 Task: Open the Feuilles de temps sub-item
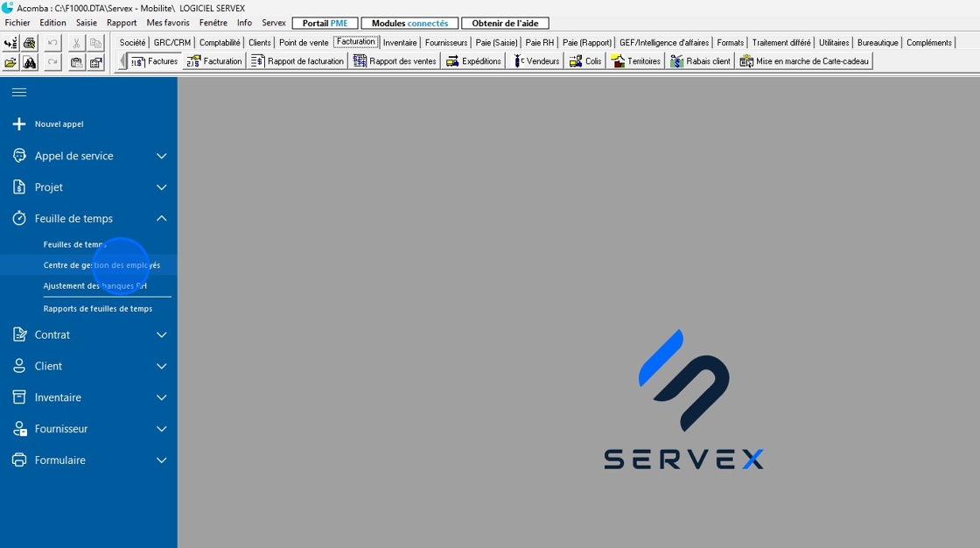click(75, 244)
